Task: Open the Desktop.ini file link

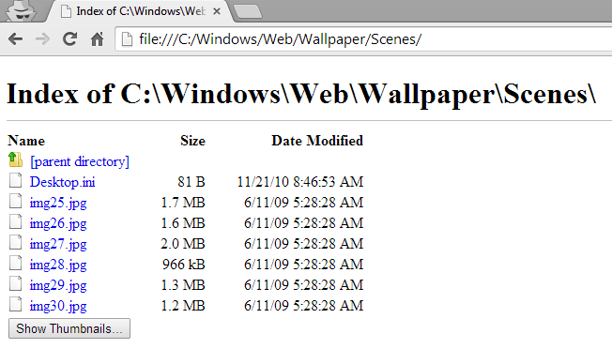Action: tap(63, 182)
